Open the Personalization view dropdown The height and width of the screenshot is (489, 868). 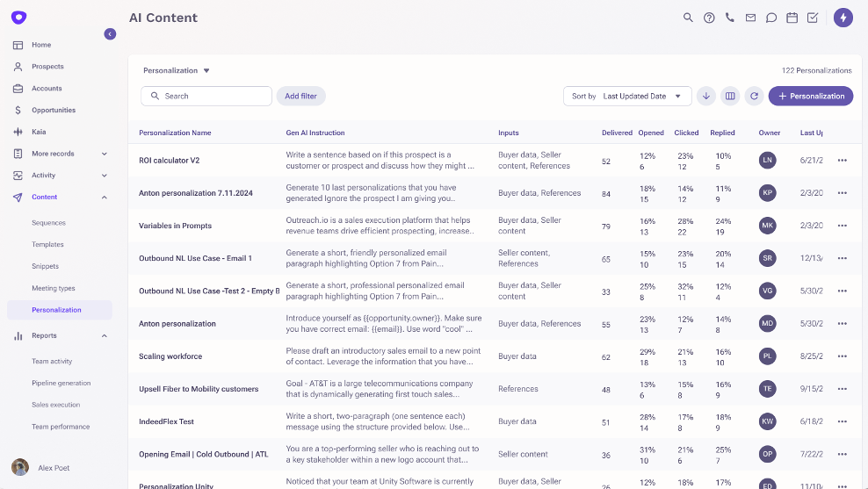[x=176, y=71]
